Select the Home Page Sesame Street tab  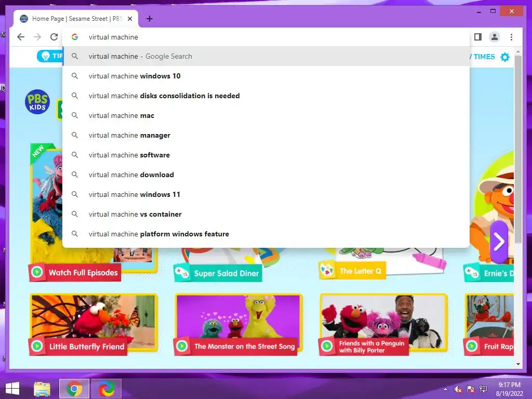coord(76,19)
